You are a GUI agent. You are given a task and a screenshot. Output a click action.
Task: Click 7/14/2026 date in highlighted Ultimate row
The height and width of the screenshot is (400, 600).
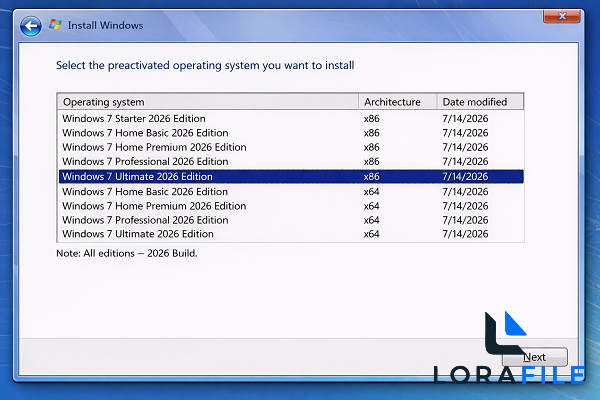tap(465, 176)
